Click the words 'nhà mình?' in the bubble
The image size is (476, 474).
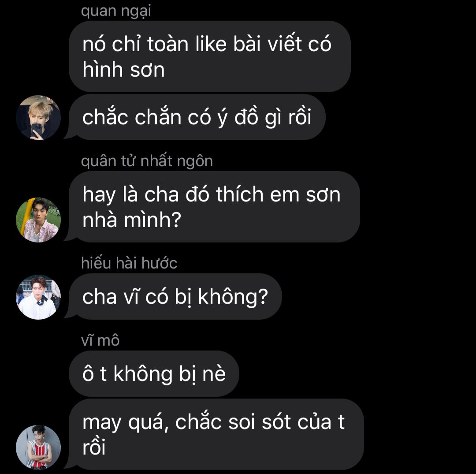[132, 220]
